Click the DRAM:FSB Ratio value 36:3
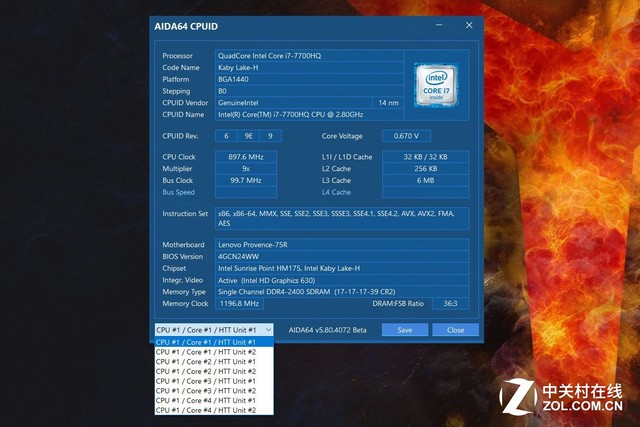This screenshot has height=427, width=640. (x=450, y=304)
